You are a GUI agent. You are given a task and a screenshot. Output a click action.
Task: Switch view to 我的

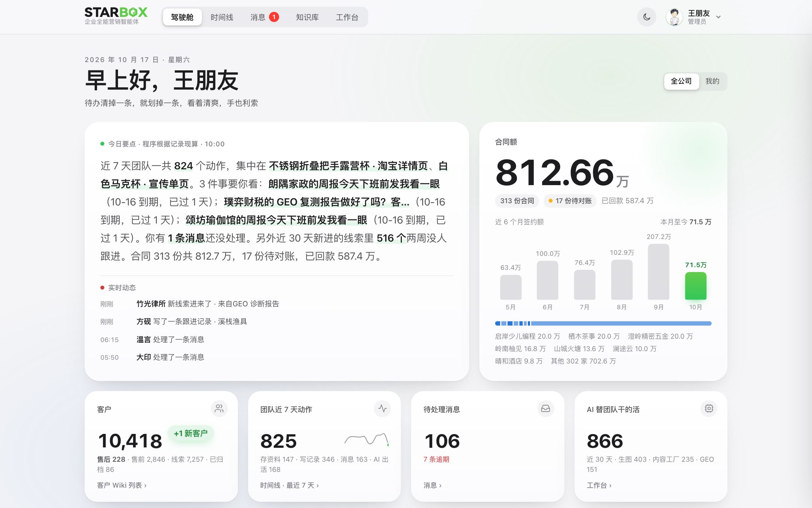point(712,81)
